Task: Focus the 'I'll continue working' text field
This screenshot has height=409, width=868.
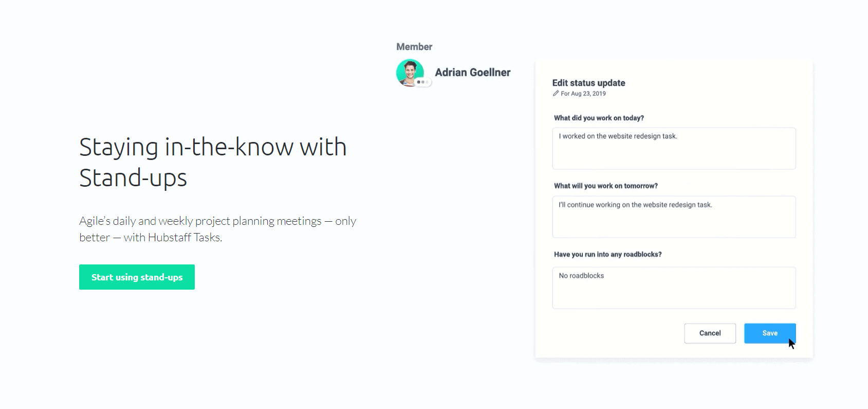Action: 674,217
